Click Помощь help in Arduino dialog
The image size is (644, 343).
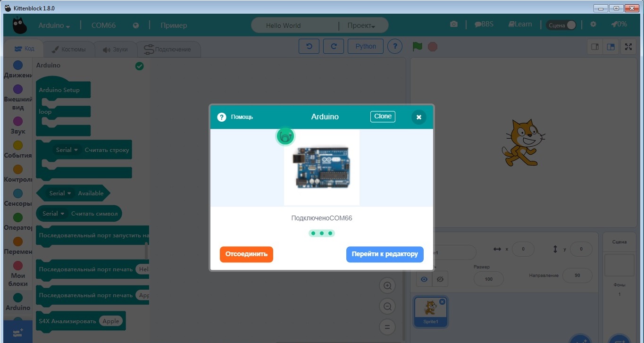click(x=235, y=117)
